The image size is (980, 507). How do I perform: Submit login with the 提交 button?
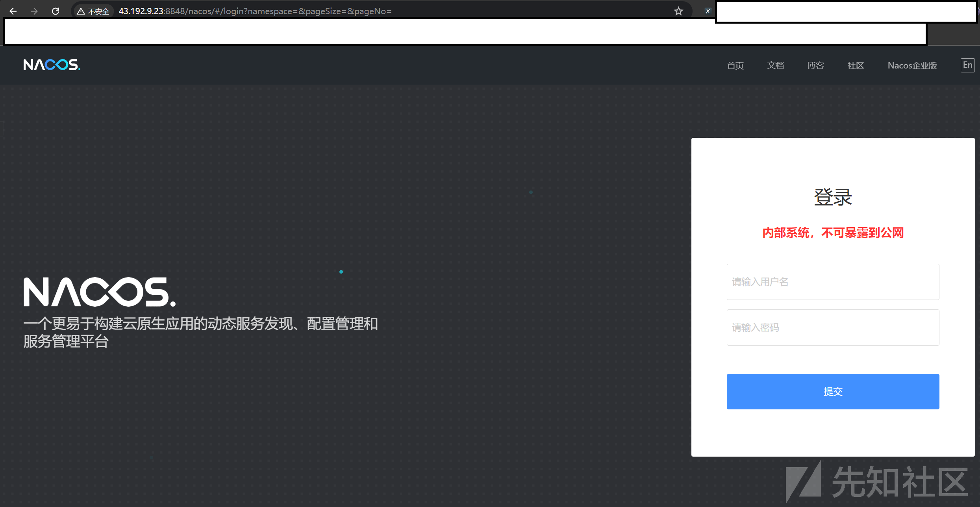(833, 391)
